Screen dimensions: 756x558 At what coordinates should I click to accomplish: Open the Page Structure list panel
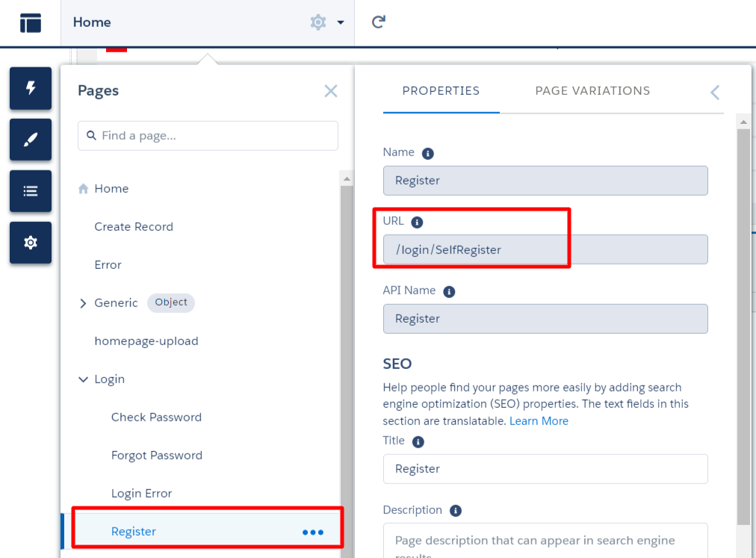(x=31, y=191)
